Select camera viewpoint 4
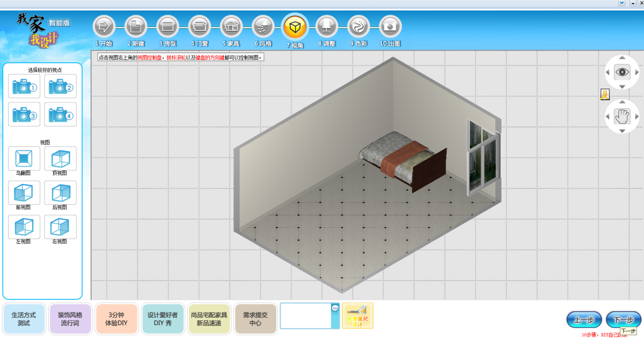The width and height of the screenshot is (644, 342). (x=60, y=114)
